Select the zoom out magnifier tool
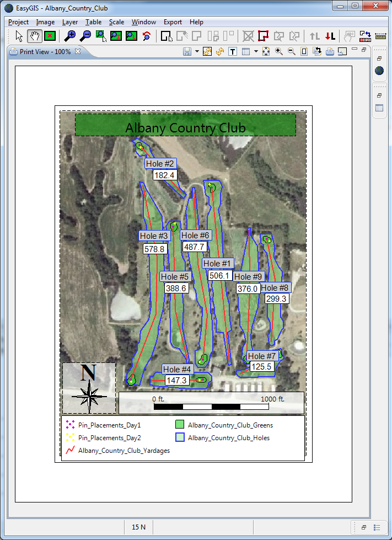Image resolution: width=392 pixels, height=540 pixels. click(85, 35)
